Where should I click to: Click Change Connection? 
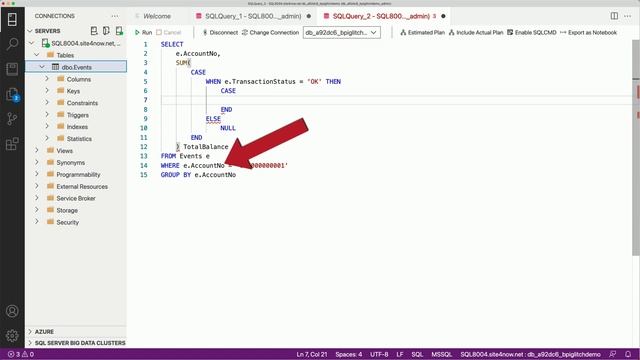pyautogui.click(x=270, y=32)
